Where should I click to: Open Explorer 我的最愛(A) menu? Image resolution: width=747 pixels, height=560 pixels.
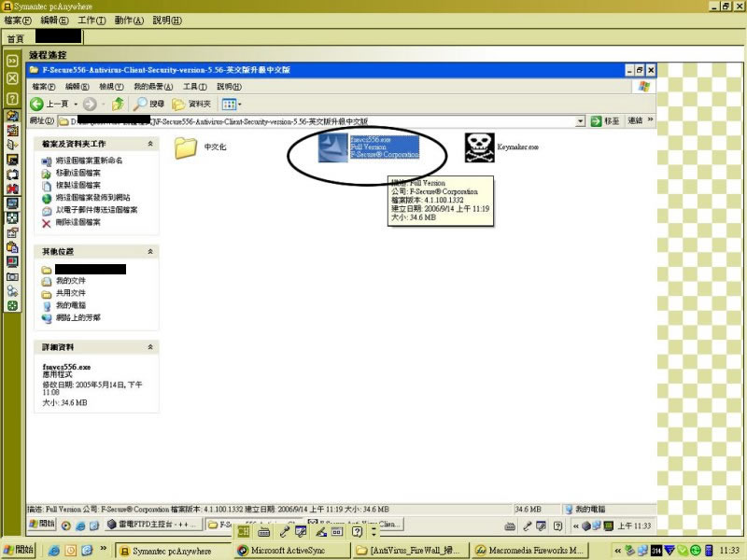click(x=153, y=87)
